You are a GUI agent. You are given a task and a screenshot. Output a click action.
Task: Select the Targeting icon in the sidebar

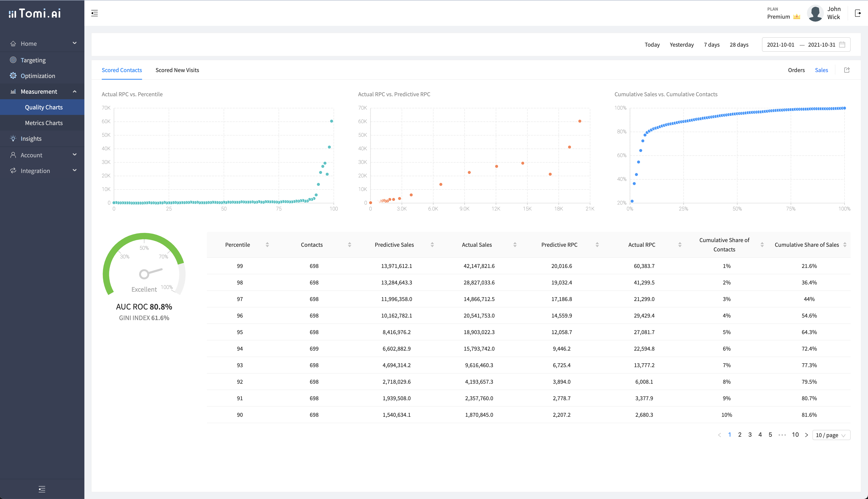coord(13,60)
